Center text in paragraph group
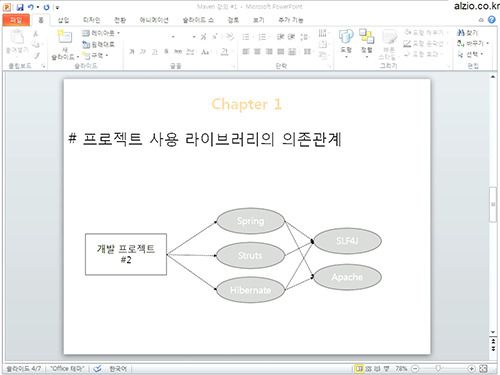This screenshot has height=375, width=500. pos(258,52)
